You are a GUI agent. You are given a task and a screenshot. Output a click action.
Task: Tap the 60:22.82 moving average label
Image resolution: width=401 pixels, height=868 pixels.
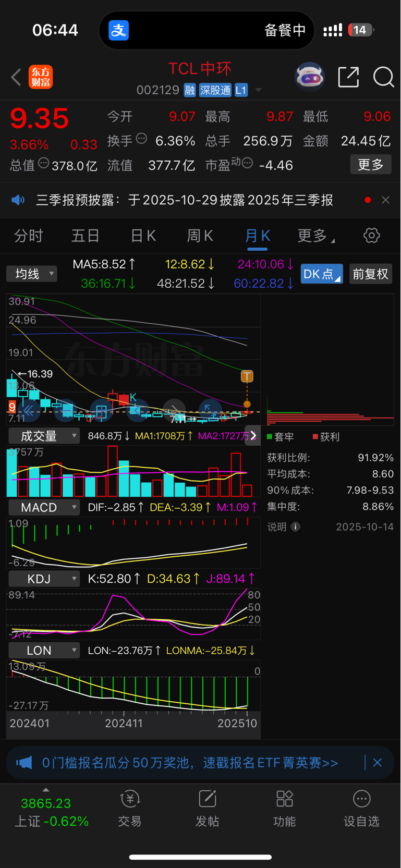(x=264, y=284)
